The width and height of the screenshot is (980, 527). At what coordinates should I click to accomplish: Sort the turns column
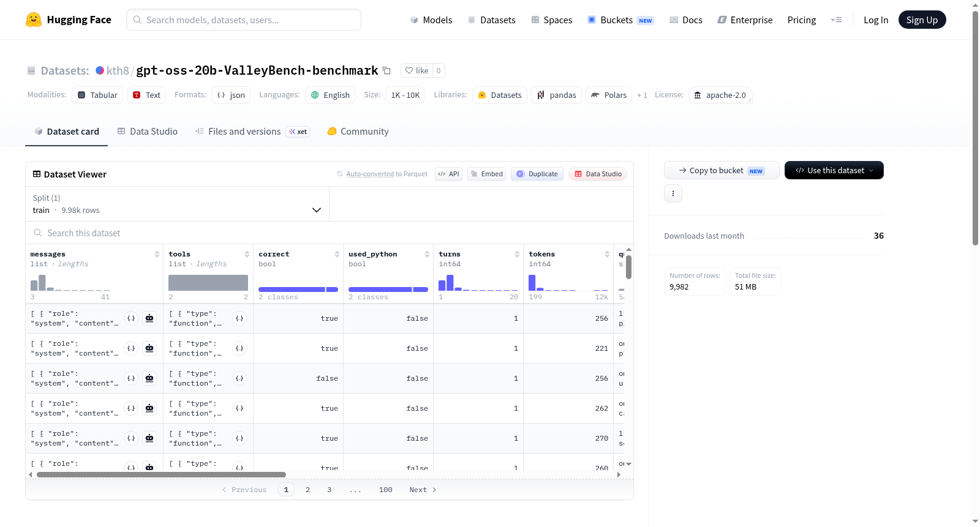click(517, 254)
